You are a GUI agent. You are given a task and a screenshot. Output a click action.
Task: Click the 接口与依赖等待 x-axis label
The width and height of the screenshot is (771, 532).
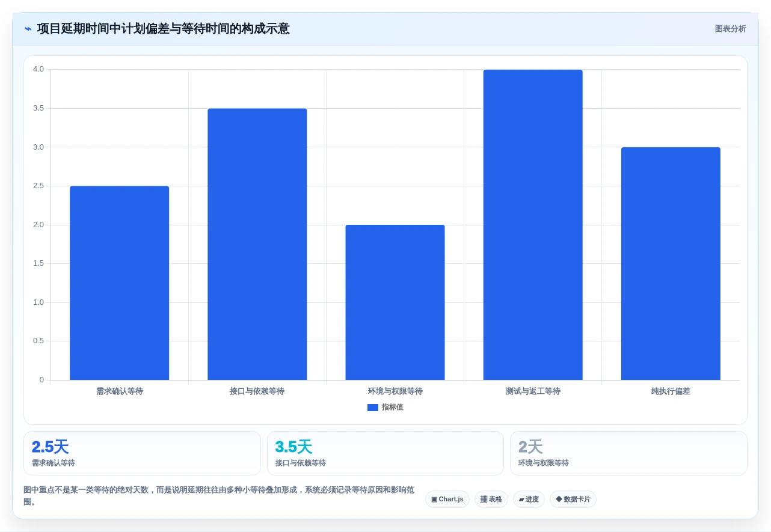257,391
